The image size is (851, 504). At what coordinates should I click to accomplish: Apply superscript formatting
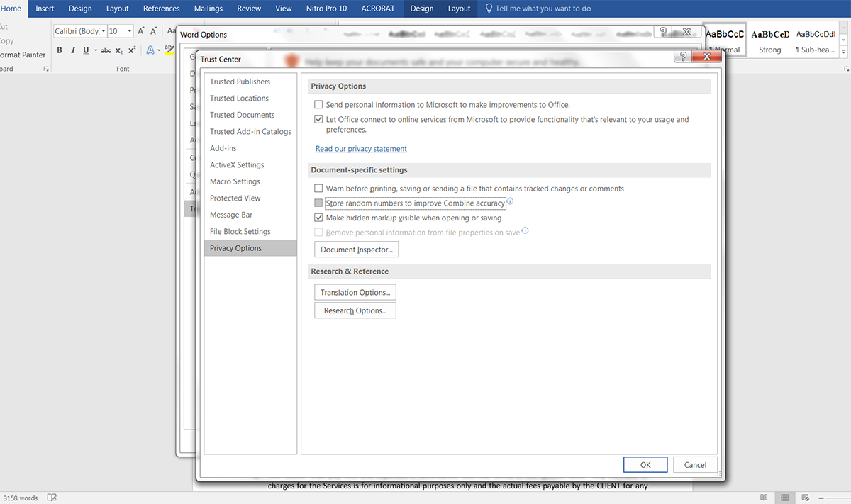click(x=132, y=50)
